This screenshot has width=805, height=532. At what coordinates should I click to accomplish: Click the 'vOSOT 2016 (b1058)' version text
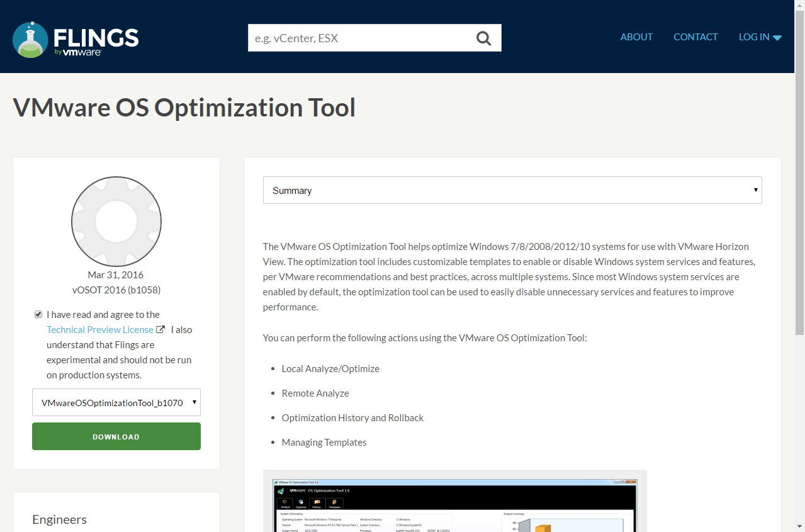[x=116, y=290]
